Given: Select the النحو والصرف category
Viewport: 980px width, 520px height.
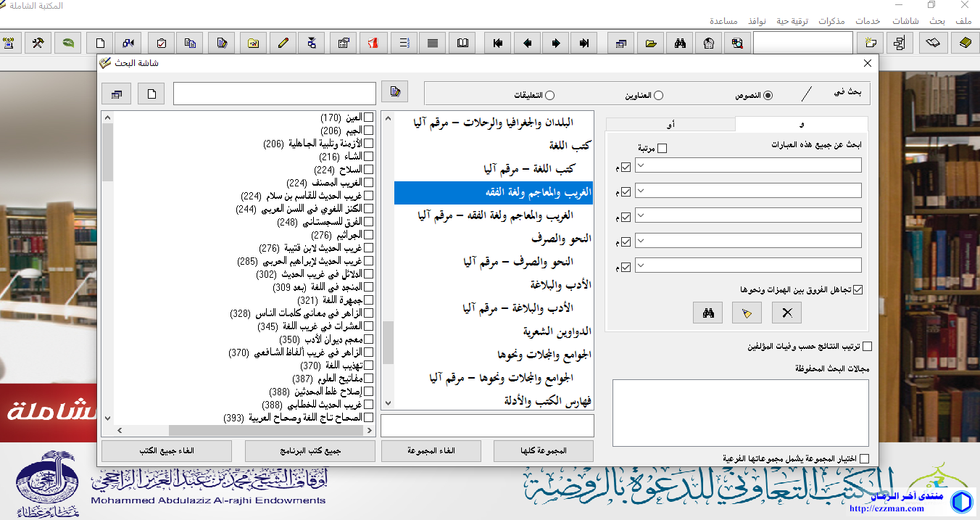Looking at the screenshot, I should pyautogui.click(x=561, y=238).
